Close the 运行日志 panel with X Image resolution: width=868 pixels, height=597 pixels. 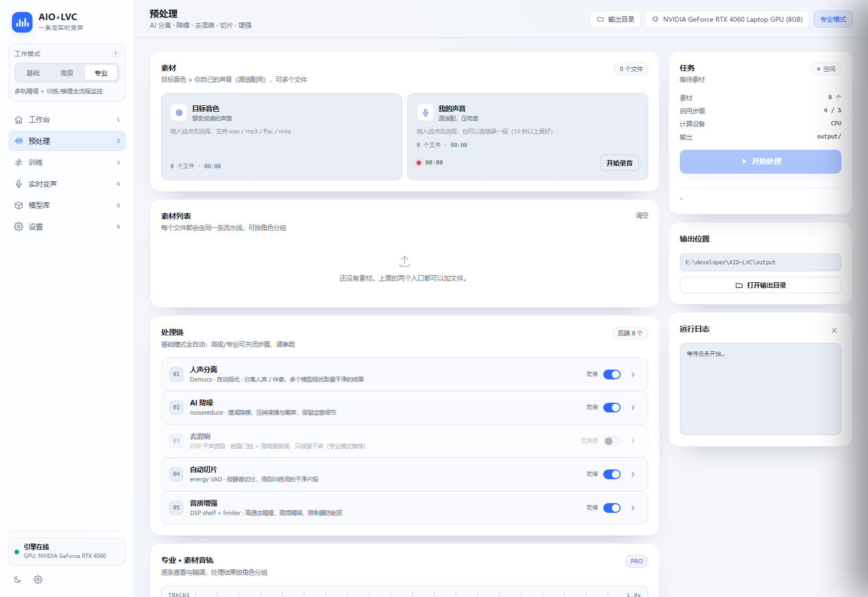tap(834, 331)
